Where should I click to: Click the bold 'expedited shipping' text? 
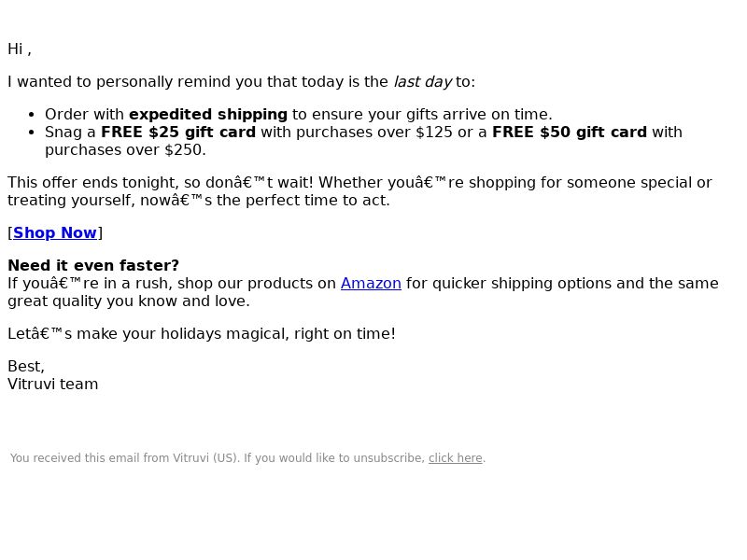[208, 115]
